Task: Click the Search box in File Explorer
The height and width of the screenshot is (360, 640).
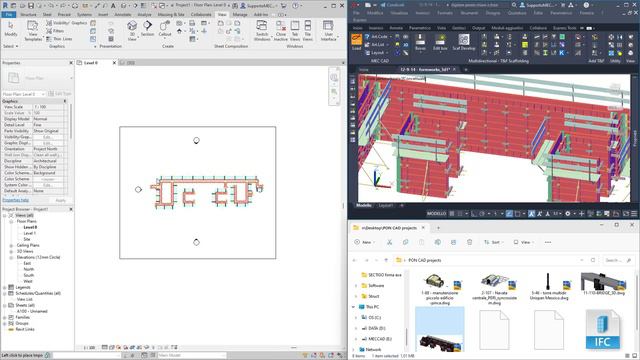Action: click(x=618, y=260)
